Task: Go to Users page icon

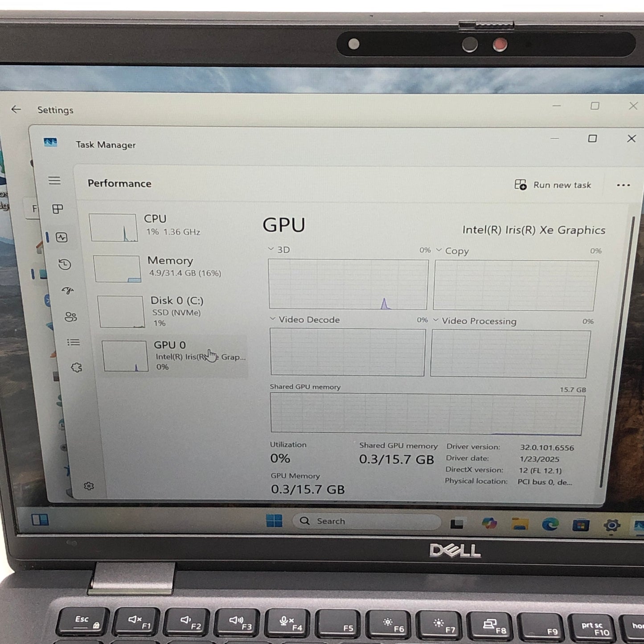Action: [x=71, y=317]
